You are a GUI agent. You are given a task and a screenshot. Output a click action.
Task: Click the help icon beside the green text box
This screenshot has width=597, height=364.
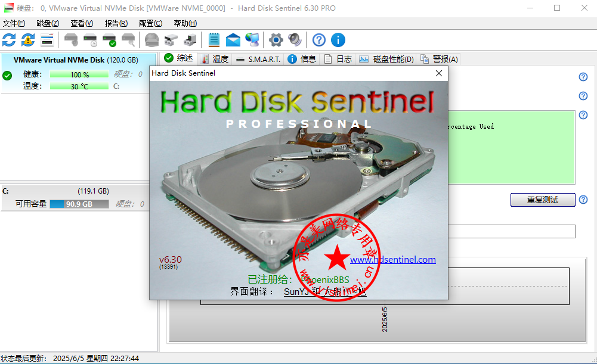pos(583,115)
